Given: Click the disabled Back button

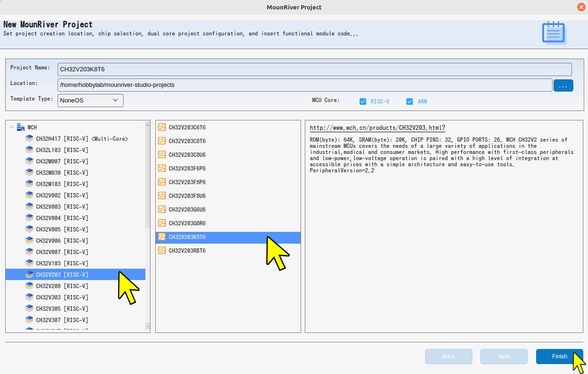Looking at the screenshot, I should click(449, 357).
